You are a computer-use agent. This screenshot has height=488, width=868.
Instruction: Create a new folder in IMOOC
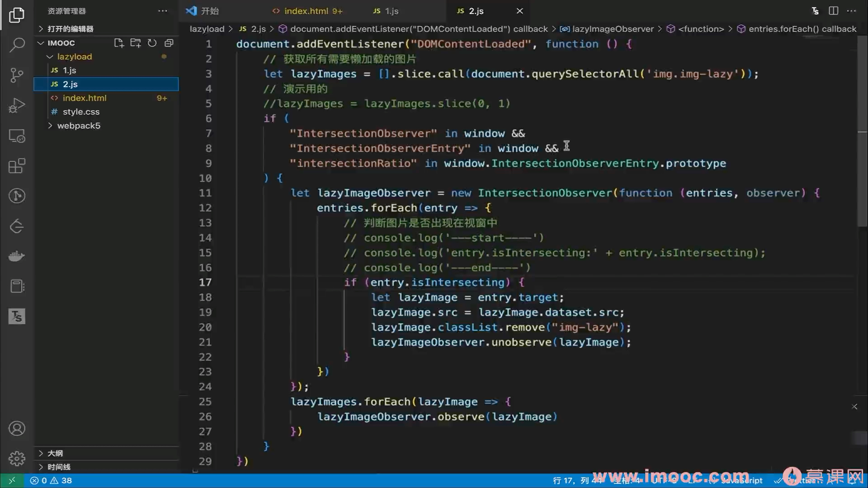136,43
